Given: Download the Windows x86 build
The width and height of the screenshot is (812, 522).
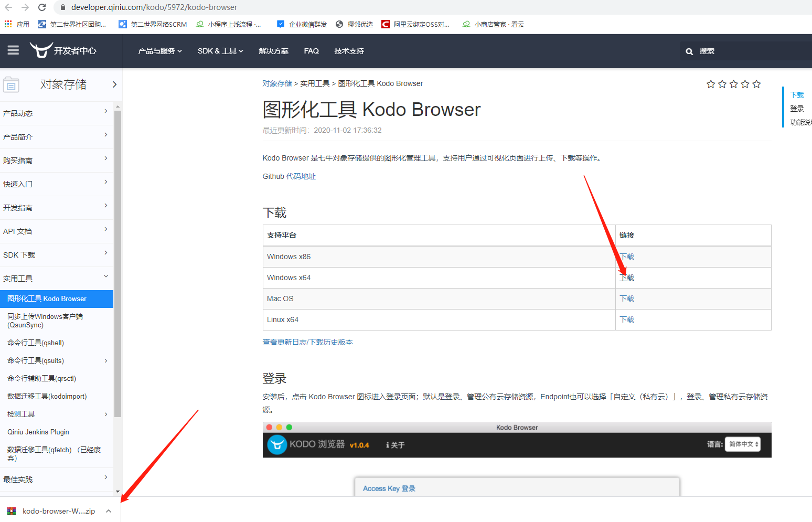Looking at the screenshot, I should click(627, 257).
